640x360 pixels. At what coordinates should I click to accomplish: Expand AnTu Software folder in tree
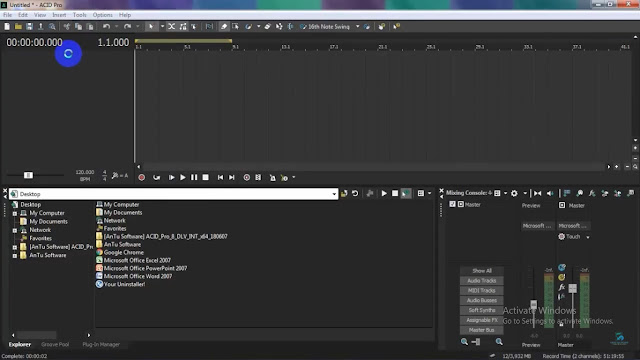click(x=15, y=256)
